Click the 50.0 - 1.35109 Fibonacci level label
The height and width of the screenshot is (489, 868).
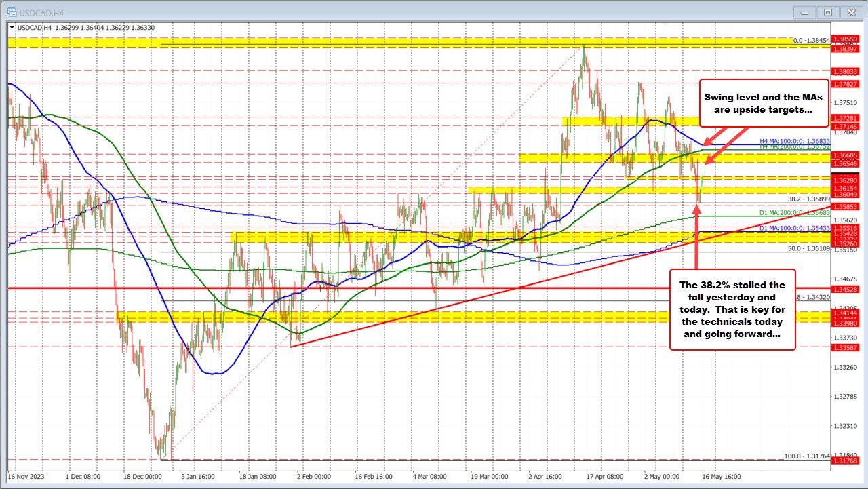(x=808, y=249)
